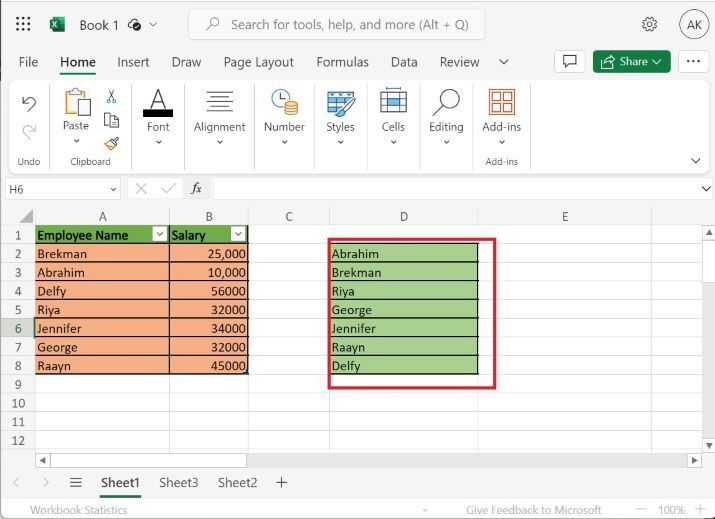This screenshot has height=519, width=715.
Task: Cut selection with scissors icon
Action: (111, 96)
